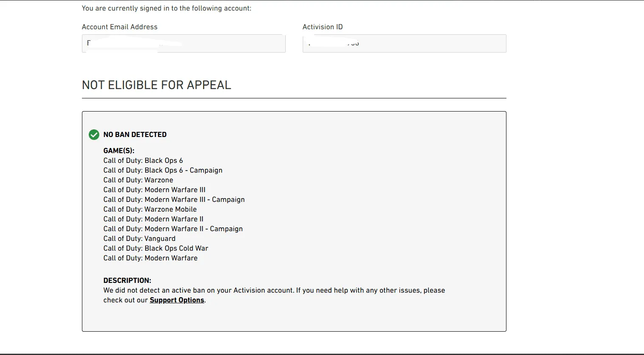Viewport: 644px width, 355px height.
Task: Click the NO BAN DETECTED heading
Action: coord(135,134)
